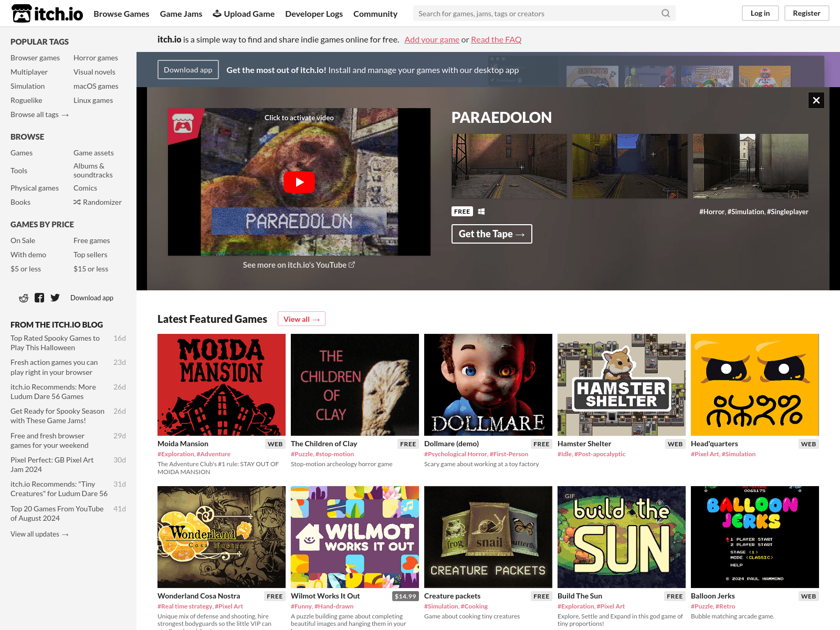Open View all updates link
Viewport: 840px width, 630px height.
click(x=40, y=534)
